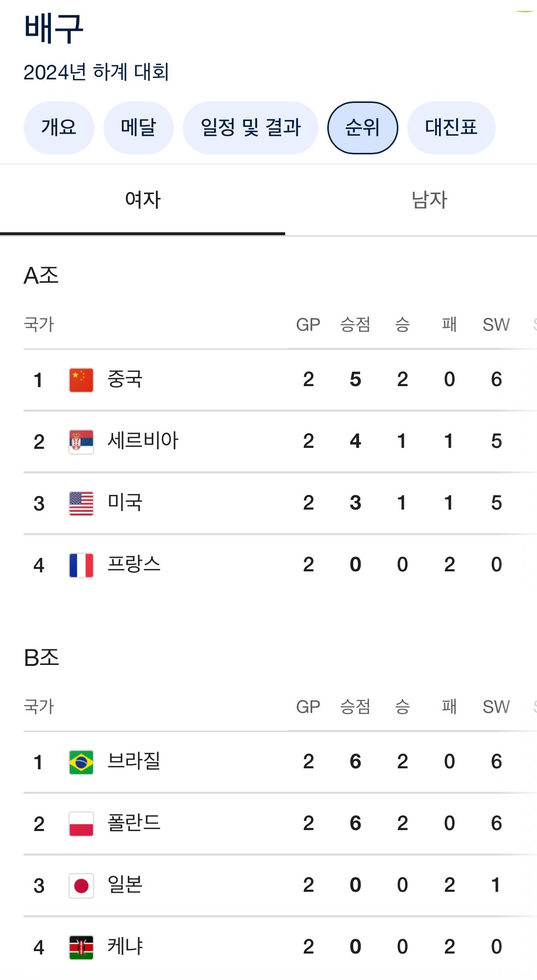Click the Japan flag icon
The height and width of the screenshot is (980, 537).
(81, 886)
